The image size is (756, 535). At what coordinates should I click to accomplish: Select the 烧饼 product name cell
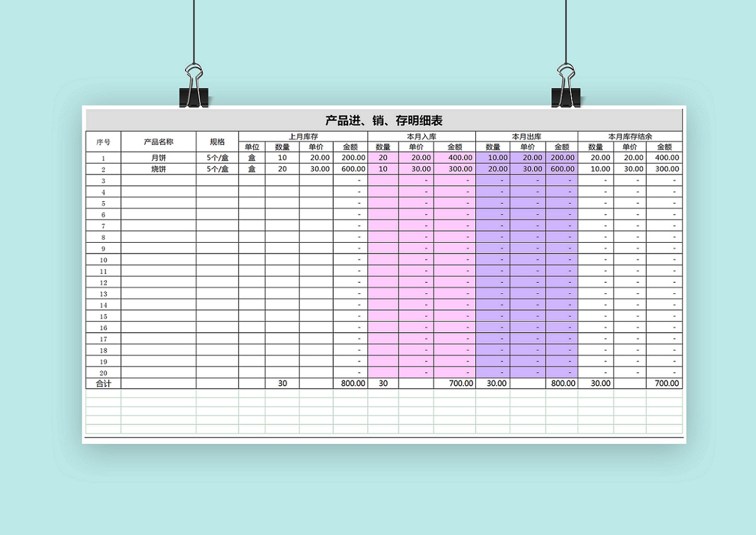tap(158, 169)
